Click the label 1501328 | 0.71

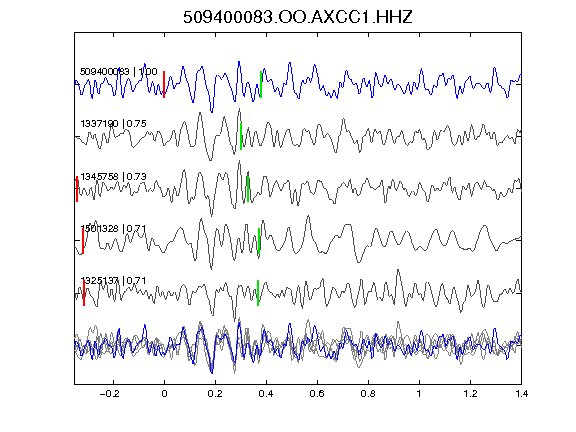(114, 228)
